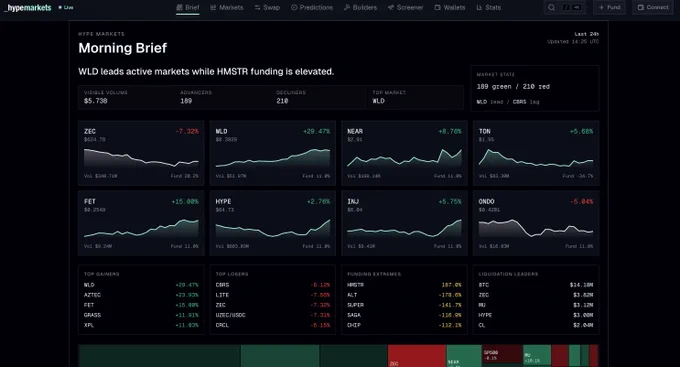Open the Builders tab

(x=360, y=7)
